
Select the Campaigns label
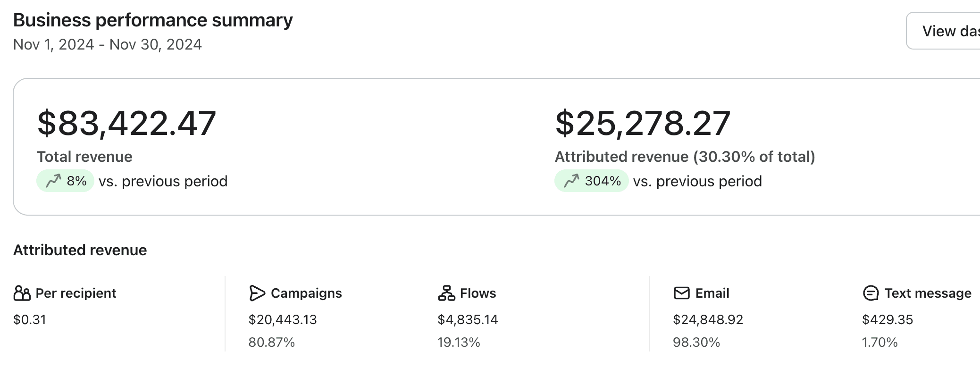point(306,293)
